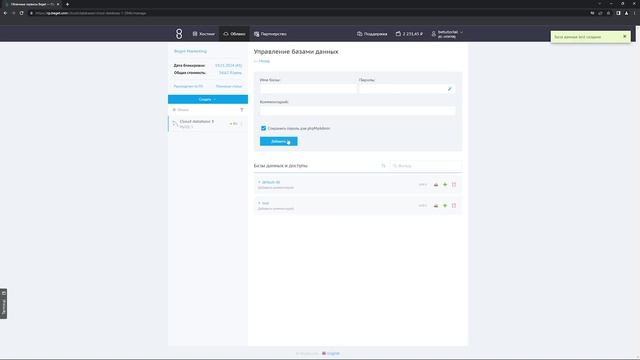640x360 pixels.
Task: Open the Поддержка support link
Action: tap(372, 34)
